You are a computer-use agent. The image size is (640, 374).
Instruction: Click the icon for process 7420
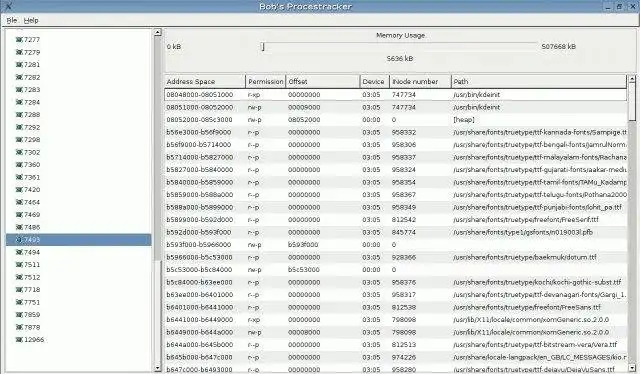[x=19, y=189]
